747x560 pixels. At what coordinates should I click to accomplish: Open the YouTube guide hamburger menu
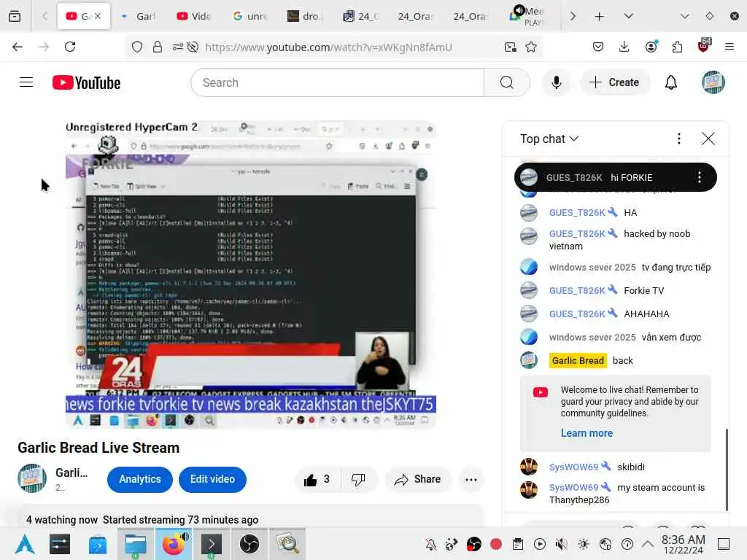point(26,82)
